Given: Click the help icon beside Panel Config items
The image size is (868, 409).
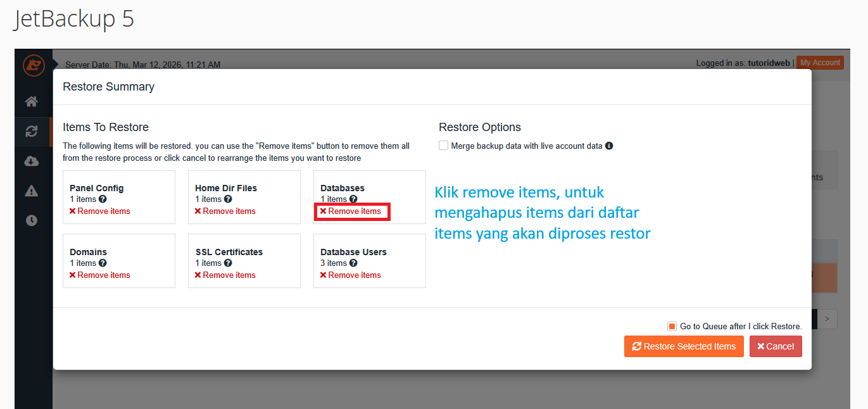Looking at the screenshot, I should (x=101, y=199).
